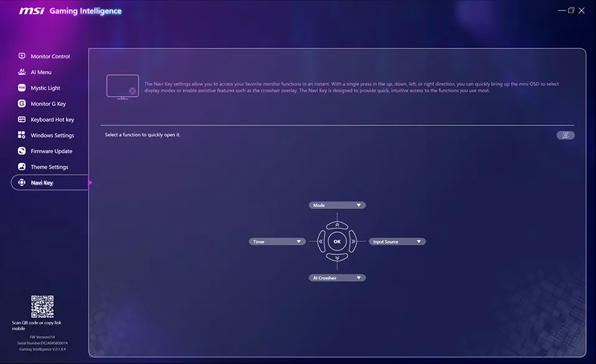This screenshot has height=364, width=596.
Task: Open the Timer dropdown for left direction
Action: pos(277,241)
